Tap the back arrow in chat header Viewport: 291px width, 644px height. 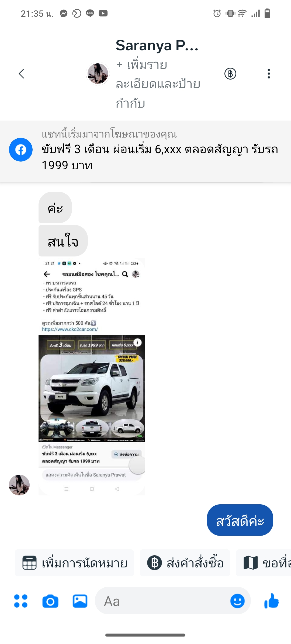pyautogui.click(x=22, y=74)
